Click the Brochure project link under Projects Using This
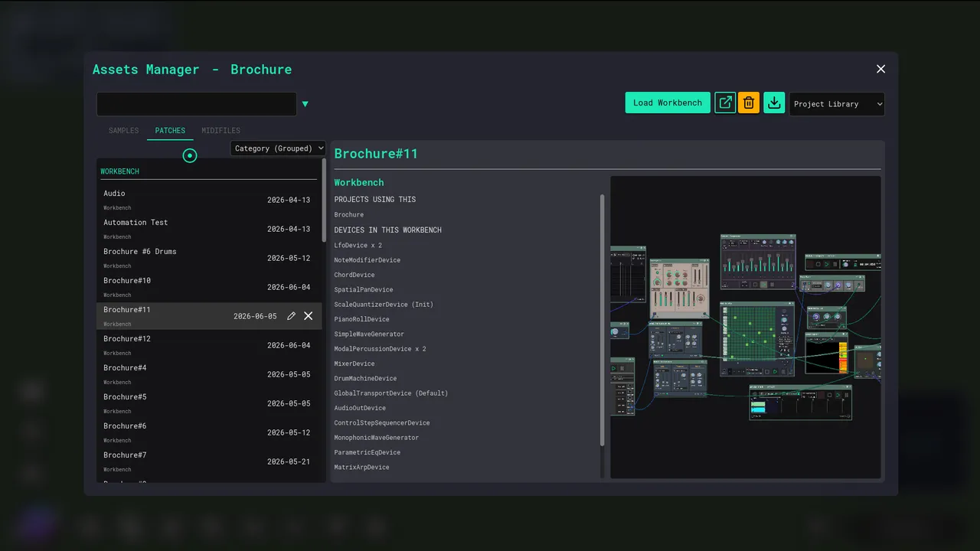980x551 pixels. (x=349, y=215)
